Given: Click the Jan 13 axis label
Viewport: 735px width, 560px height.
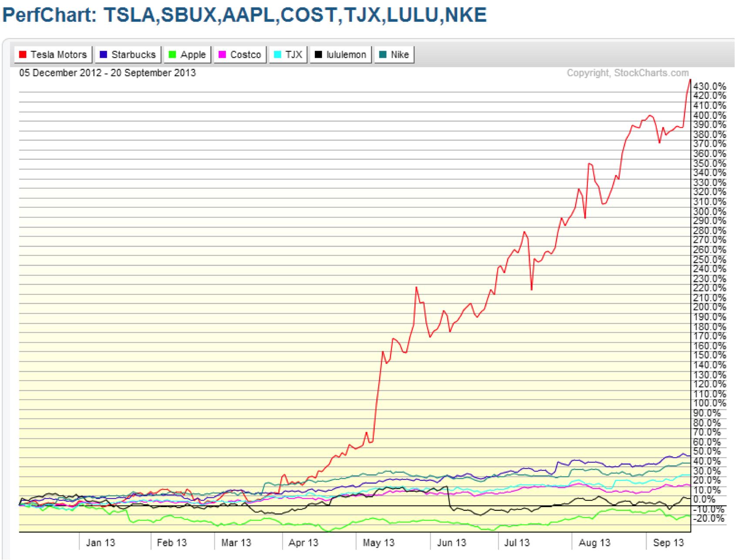Looking at the screenshot, I should pyautogui.click(x=101, y=543).
